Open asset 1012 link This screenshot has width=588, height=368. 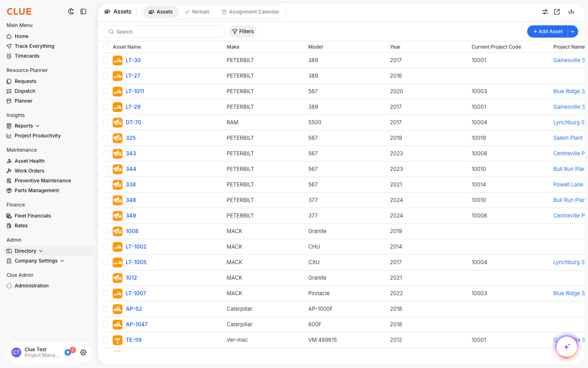pos(131,278)
